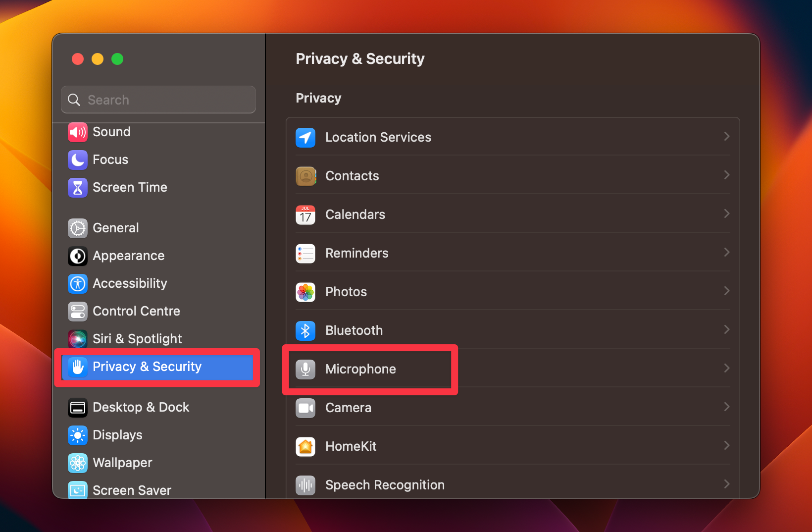This screenshot has width=812, height=532.
Task: Expand the Speech Recognition chevron
Action: click(726, 484)
